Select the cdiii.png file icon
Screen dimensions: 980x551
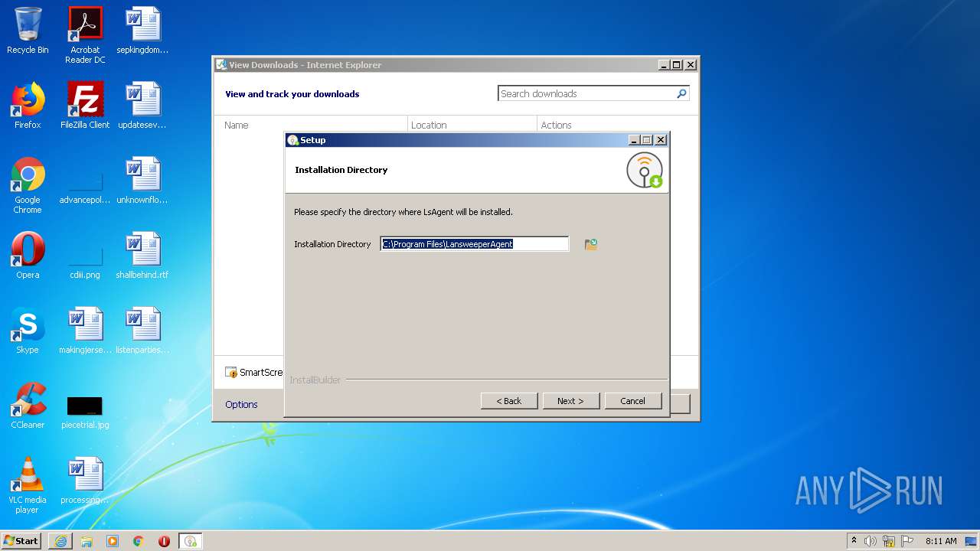85,260
